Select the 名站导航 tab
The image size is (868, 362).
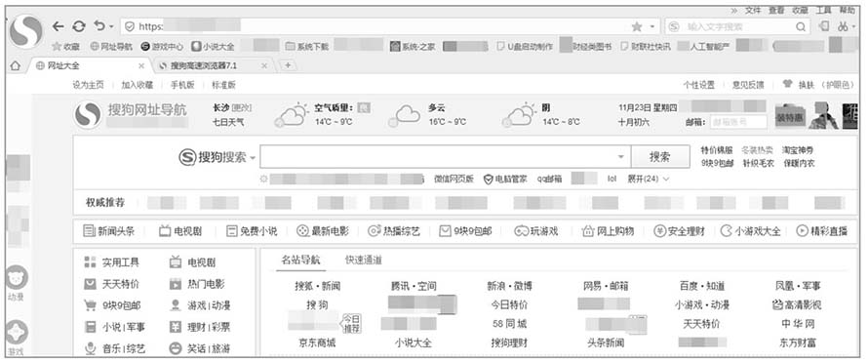click(x=300, y=261)
